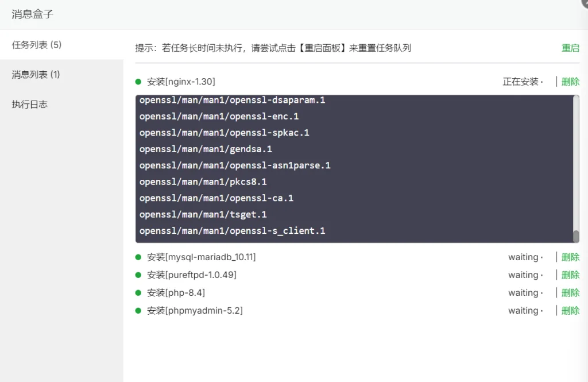Delete the nginx-1.30 install task
The image size is (588, 382).
[570, 82]
